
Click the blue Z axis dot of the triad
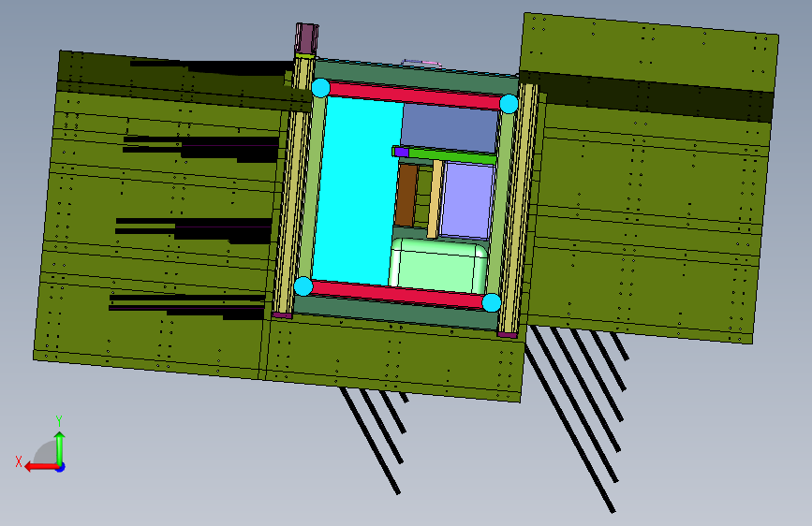coord(61,467)
